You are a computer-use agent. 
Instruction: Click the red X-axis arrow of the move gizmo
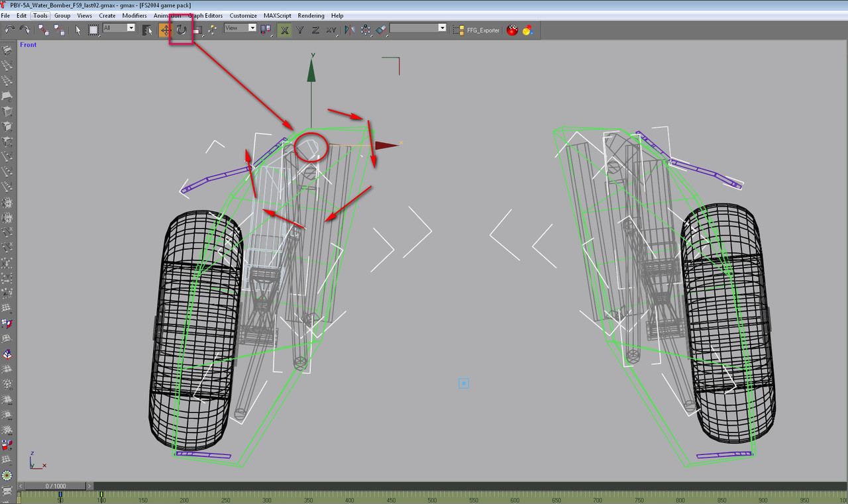[386, 145]
